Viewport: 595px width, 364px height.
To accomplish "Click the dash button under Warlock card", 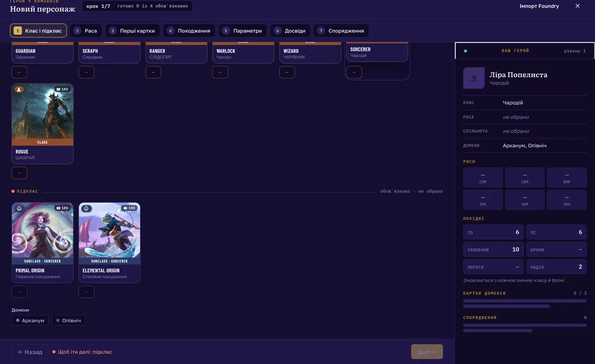I will click(220, 72).
